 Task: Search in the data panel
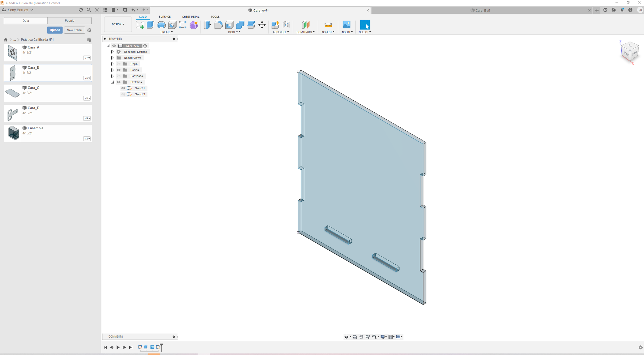[89, 10]
